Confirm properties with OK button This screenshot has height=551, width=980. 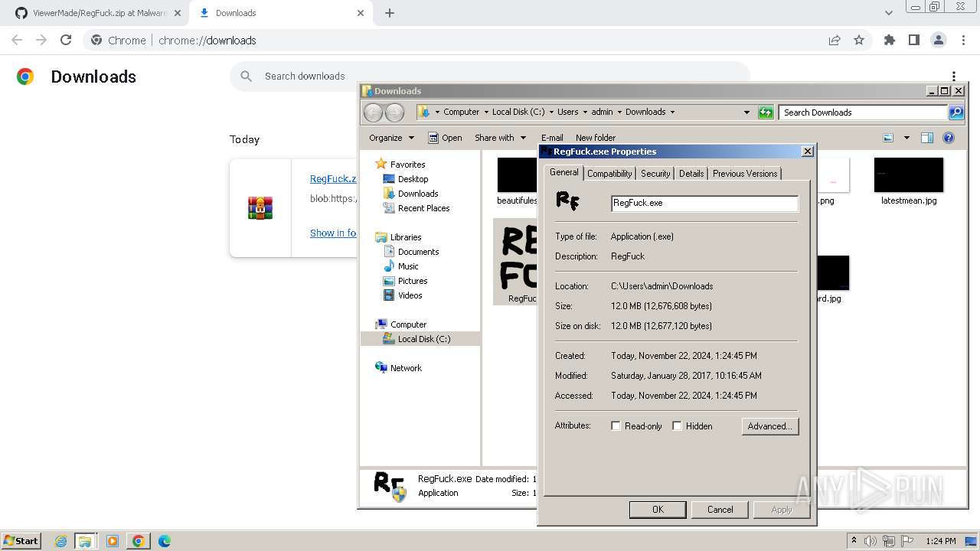[658, 510]
